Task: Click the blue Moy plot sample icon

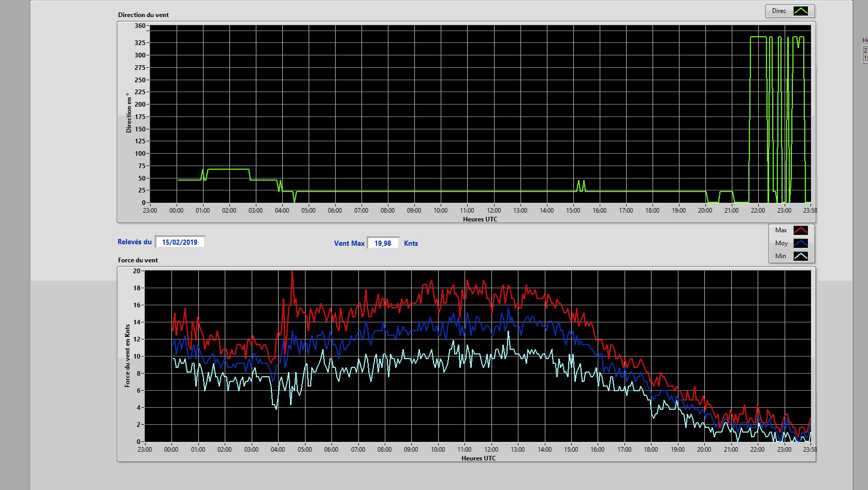Action: [801, 243]
